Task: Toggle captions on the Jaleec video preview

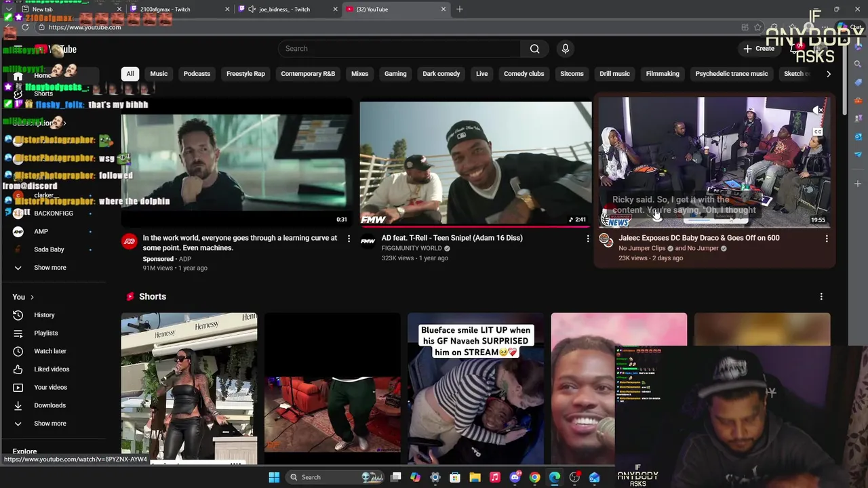Action: click(818, 131)
